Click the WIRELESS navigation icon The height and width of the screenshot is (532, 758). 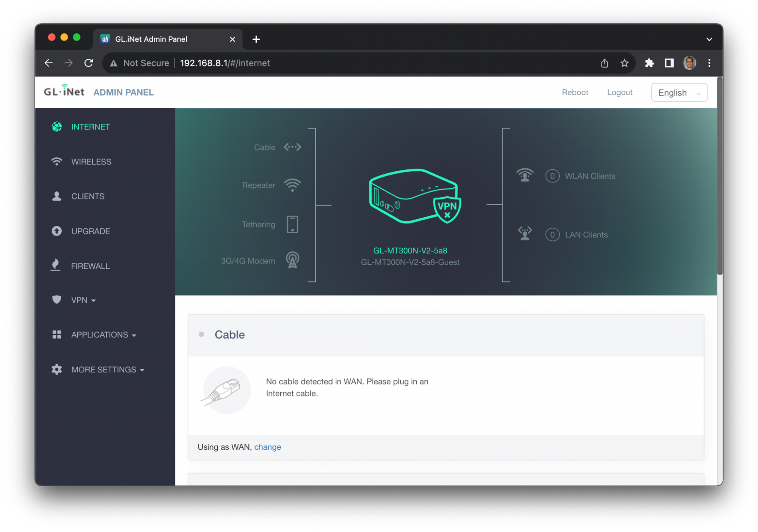click(56, 162)
